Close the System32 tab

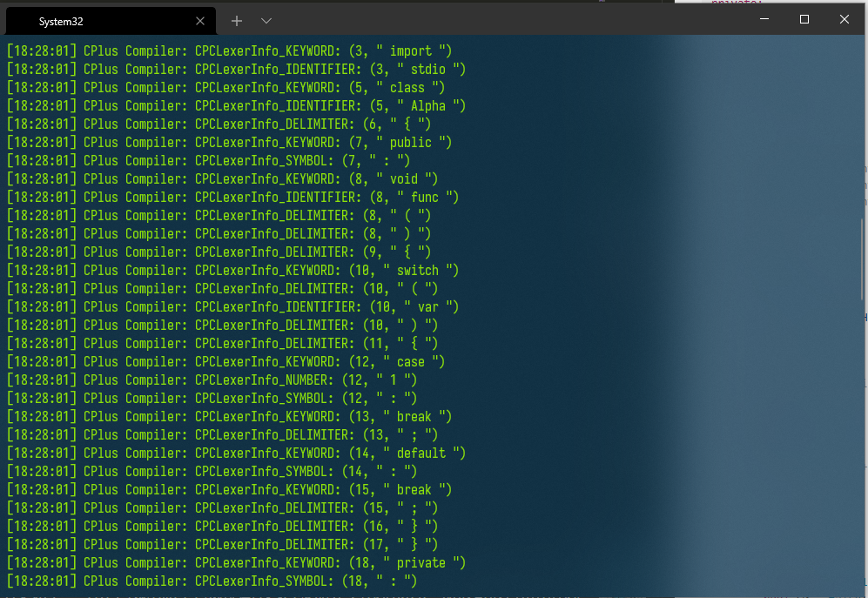point(200,21)
